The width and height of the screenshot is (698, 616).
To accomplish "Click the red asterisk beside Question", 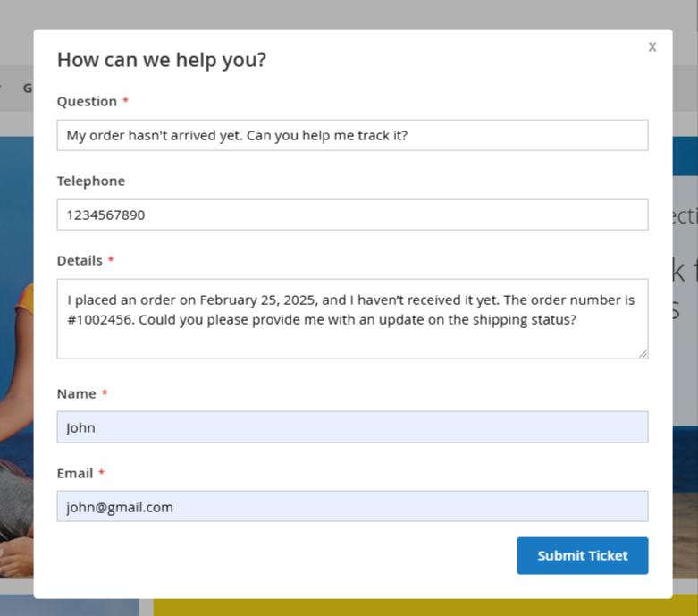I will tap(125, 101).
